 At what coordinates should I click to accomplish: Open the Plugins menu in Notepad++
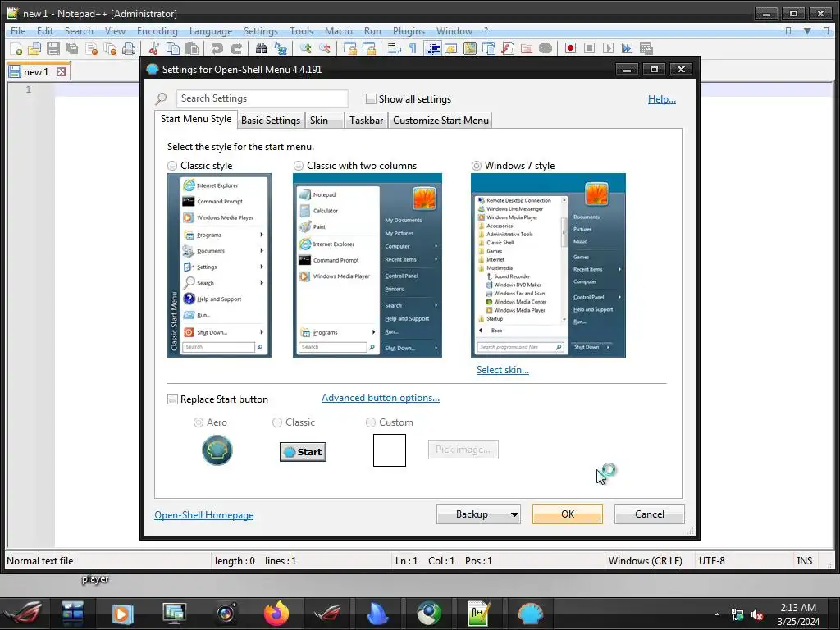coord(409,31)
